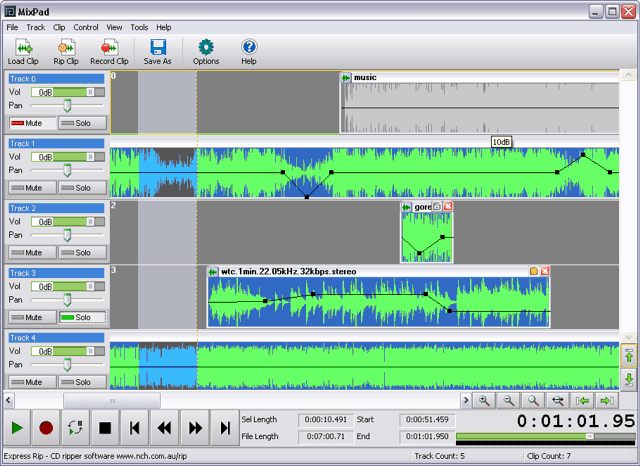The width and height of the screenshot is (640, 466).
Task: Toggle Solo on Track 0
Action: click(82, 123)
